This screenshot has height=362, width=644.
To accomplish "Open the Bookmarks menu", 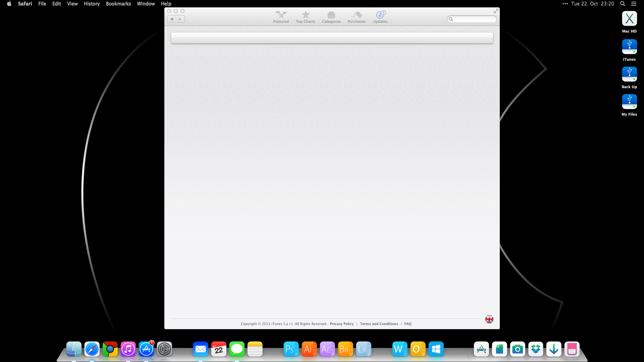I will (118, 4).
